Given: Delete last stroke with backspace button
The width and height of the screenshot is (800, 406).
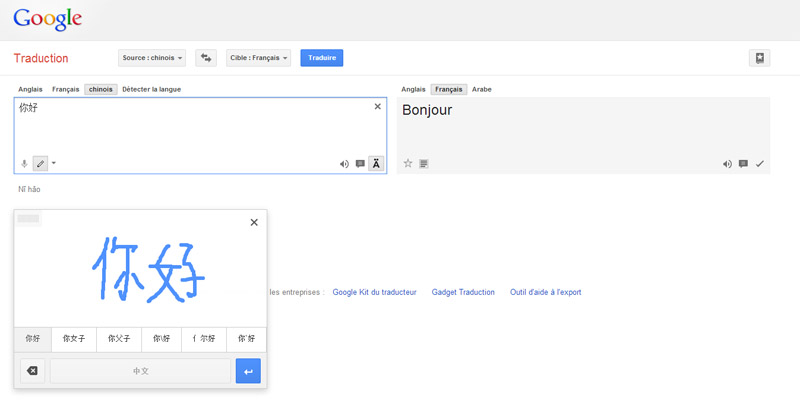Looking at the screenshot, I should click(32, 371).
